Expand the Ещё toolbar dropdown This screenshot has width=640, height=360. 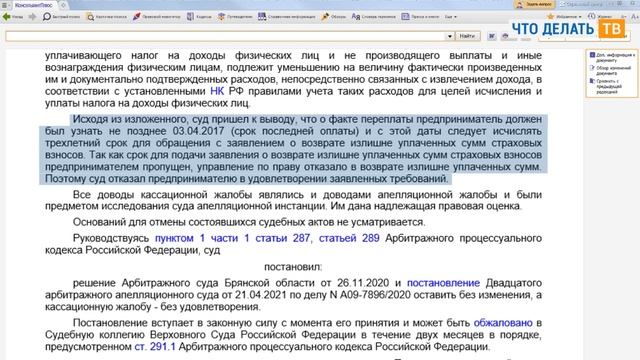(451, 17)
